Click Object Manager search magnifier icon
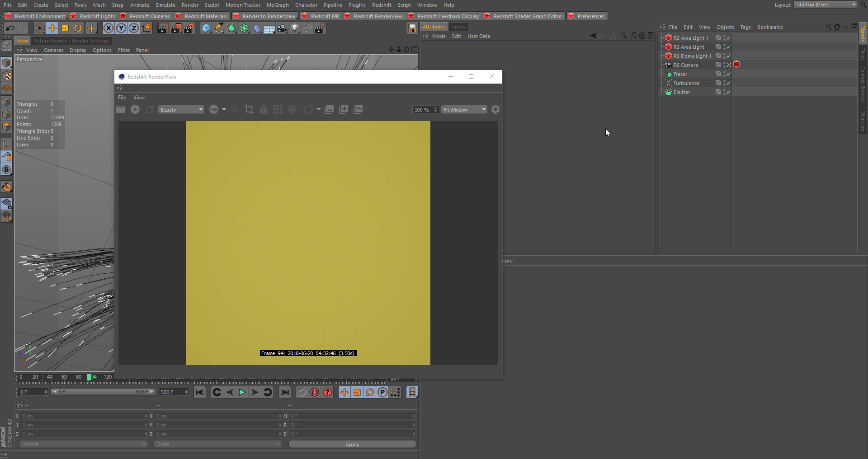The width and height of the screenshot is (868, 459). point(828,27)
